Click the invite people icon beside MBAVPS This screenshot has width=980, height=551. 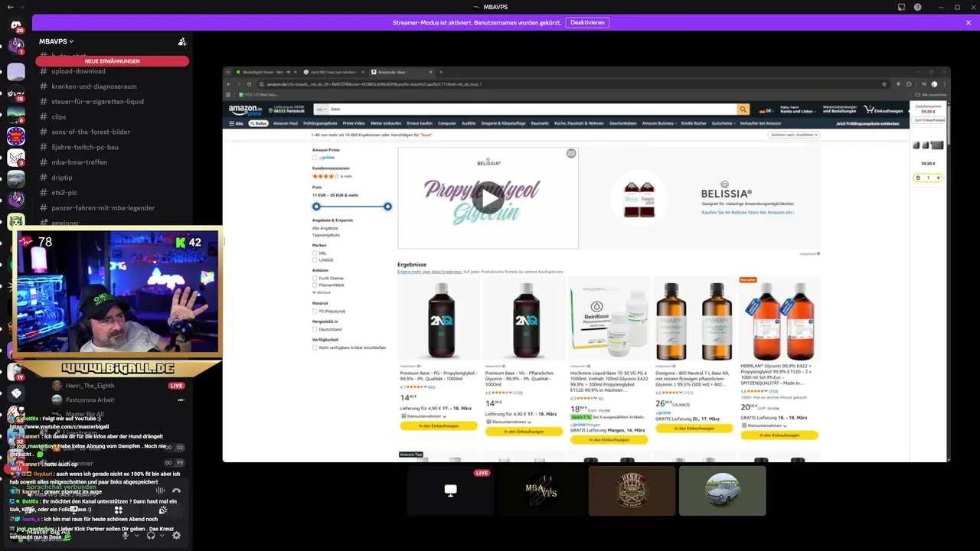click(x=182, y=41)
